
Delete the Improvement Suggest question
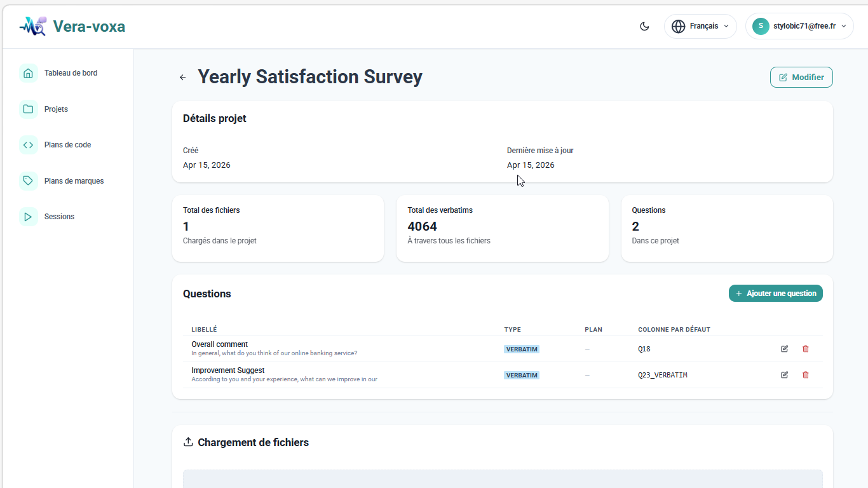tap(806, 375)
